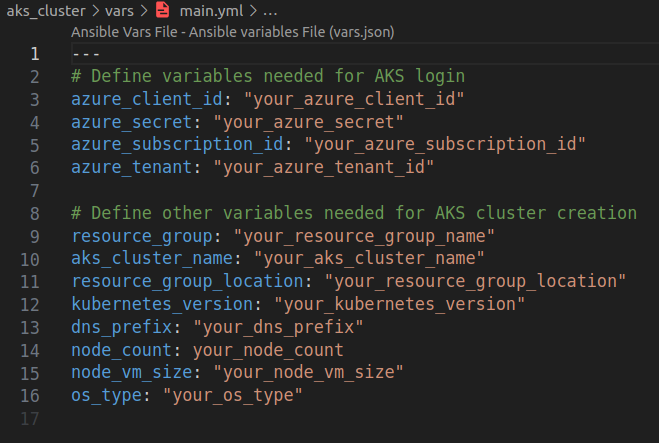
Task: Open the Ansible Vars File schema link
Action: (x=232, y=32)
